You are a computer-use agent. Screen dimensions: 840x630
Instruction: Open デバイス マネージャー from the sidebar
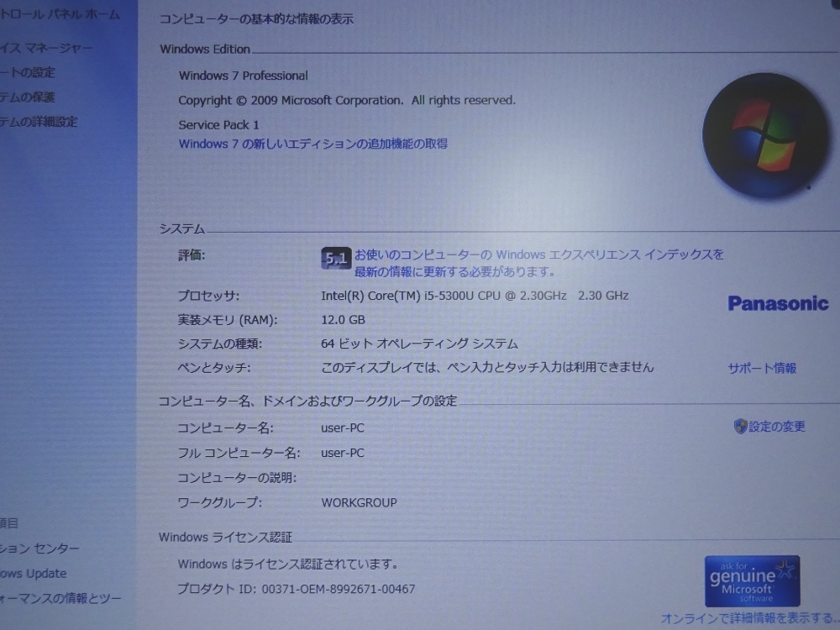point(46,48)
